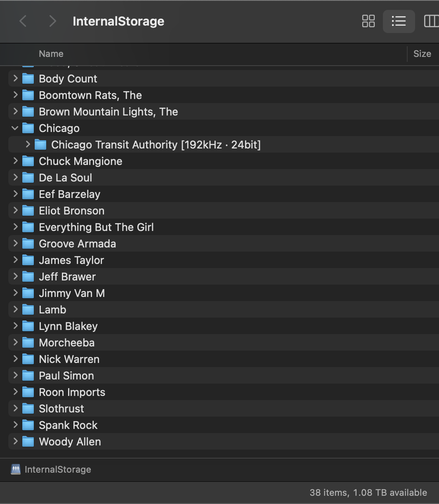Collapse the Chicago folder
439x504 pixels.
pyautogui.click(x=15, y=128)
